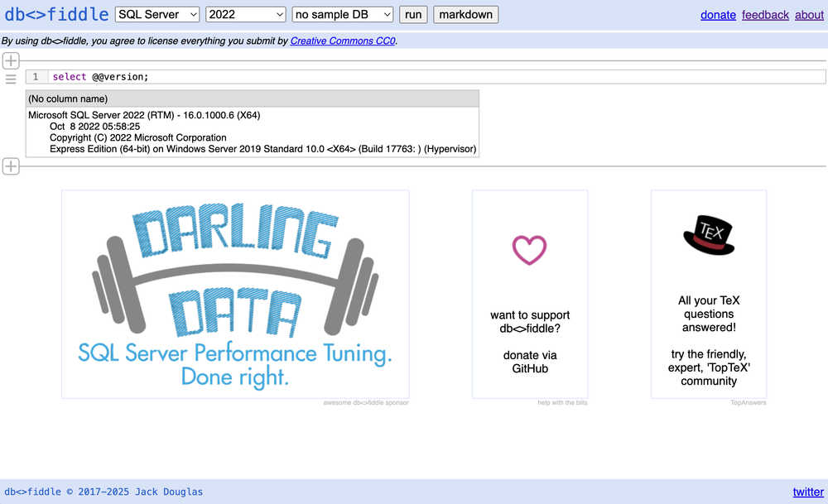The width and height of the screenshot is (828, 504).
Task: Click the (No column name) result header
Action: 253,98
